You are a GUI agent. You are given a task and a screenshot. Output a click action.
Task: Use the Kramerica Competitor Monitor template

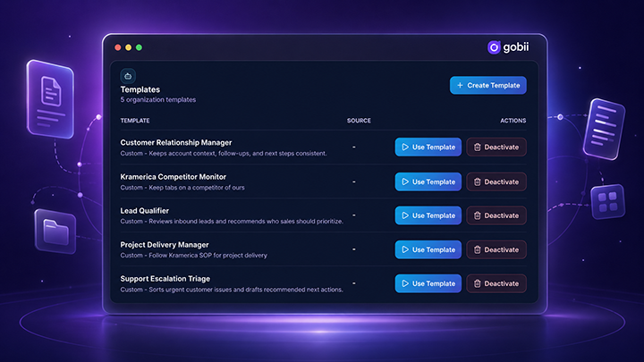428,181
